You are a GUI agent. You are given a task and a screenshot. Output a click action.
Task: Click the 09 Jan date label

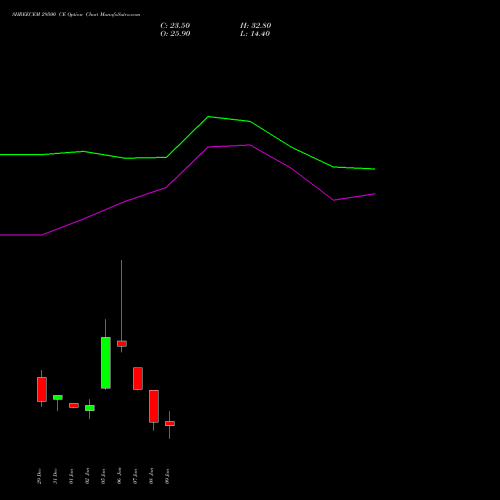(x=167, y=476)
